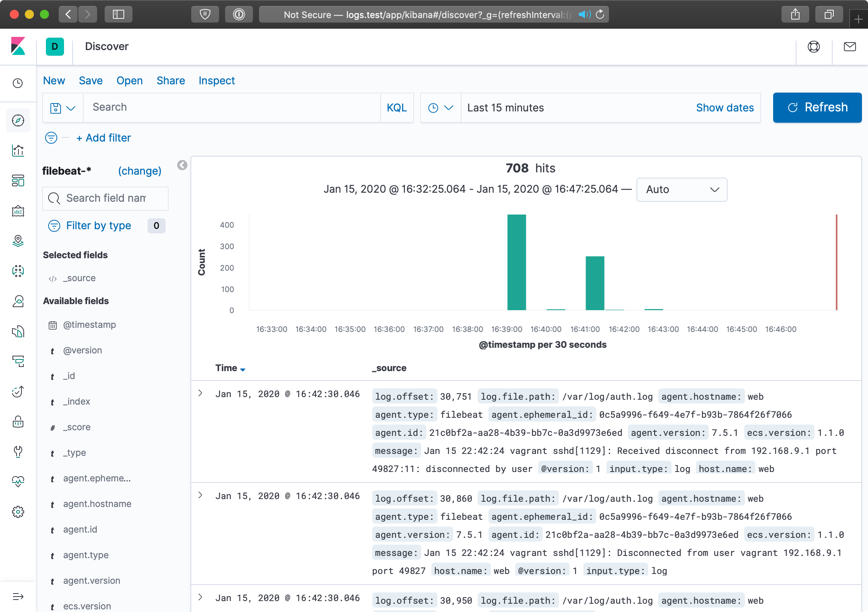868x612 pixels.
Task: Collapse the fields sidebar with arrow
Action: coord(182,165)
